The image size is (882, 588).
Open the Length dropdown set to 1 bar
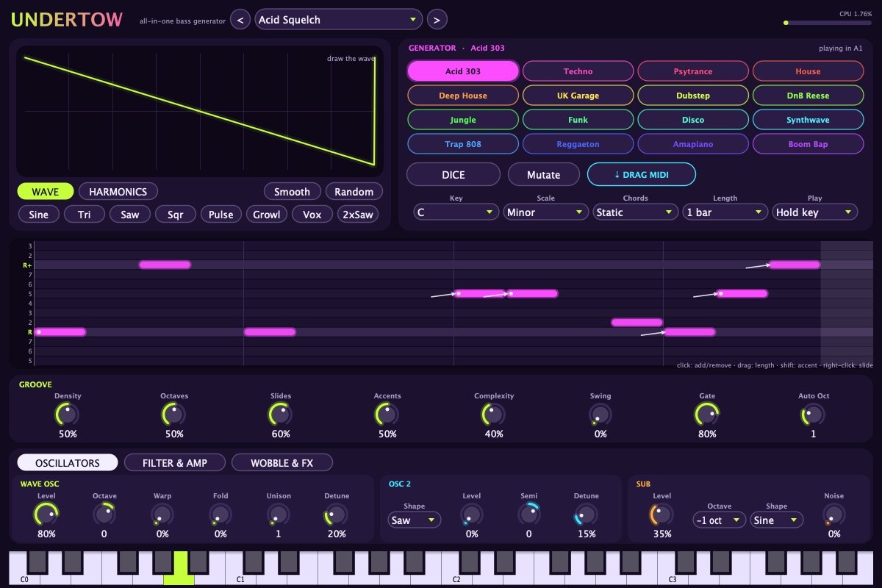725,212
